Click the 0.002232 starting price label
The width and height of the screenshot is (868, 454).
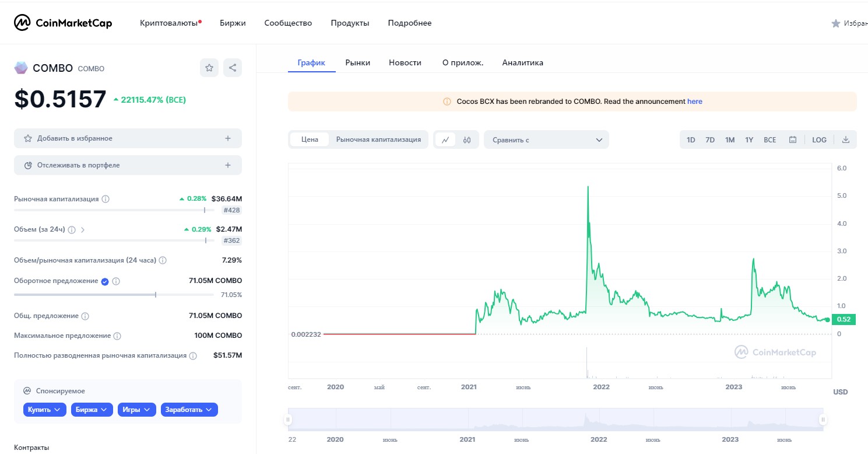(x=306, y=334)
